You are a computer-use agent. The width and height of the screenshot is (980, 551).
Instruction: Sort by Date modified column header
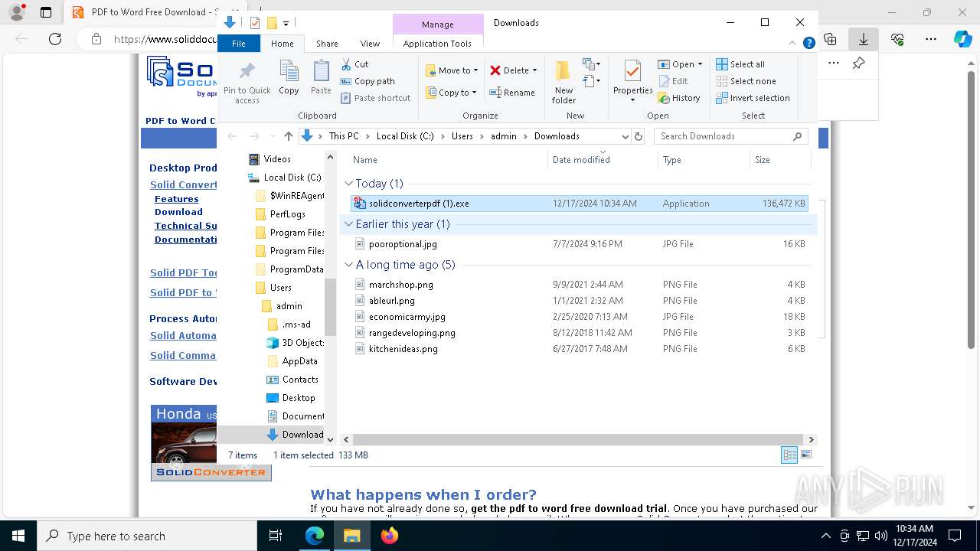tap(603, 160)
